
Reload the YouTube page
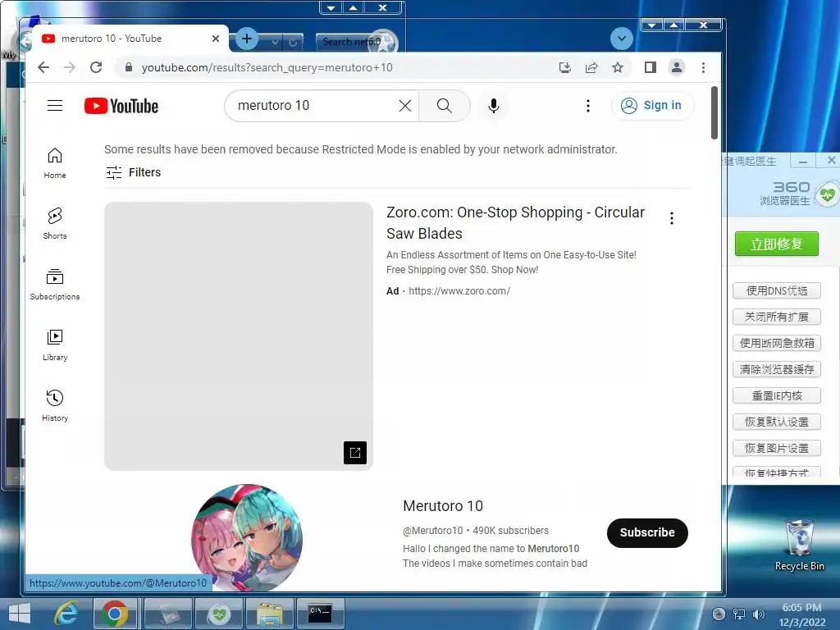(x=96, y=67)
